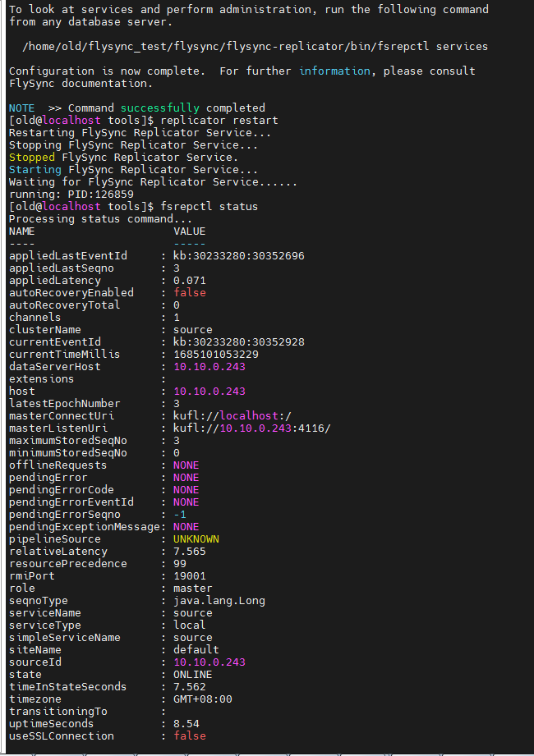Click the currentTimeMillis value 1685101053229
This screenshot has height=756, width=534.
pyautogui.click(x=215, y=355)
